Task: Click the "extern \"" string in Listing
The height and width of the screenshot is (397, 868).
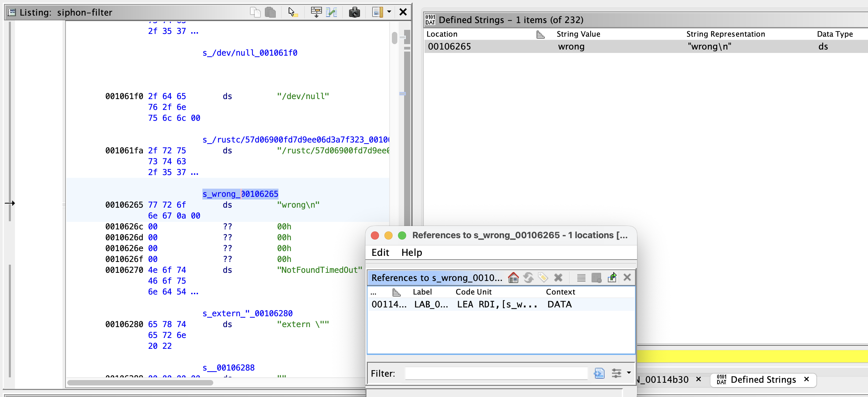Action: pyautogui.click(x=303, y=324)
